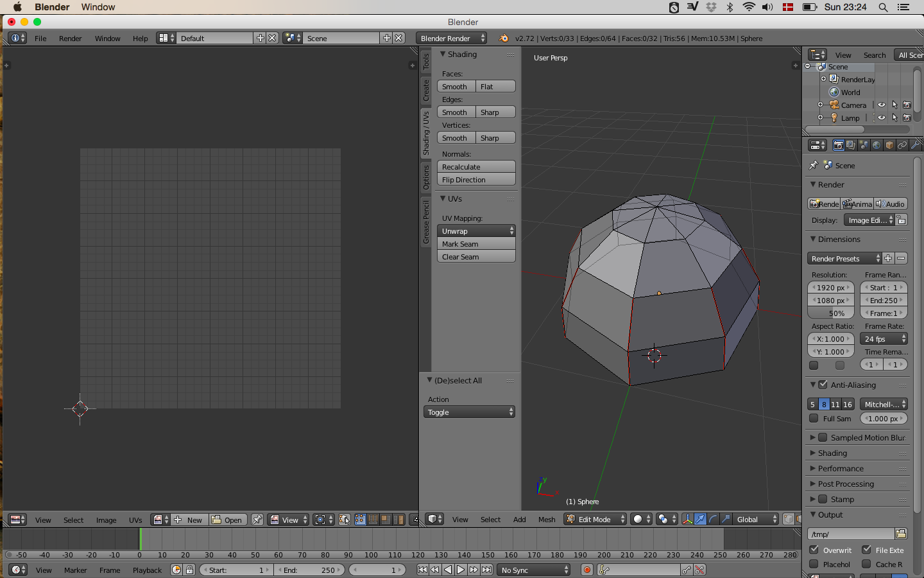Click the timeline record button
The height and width of the screenshot is (578, 924).
tap(586, 570)
